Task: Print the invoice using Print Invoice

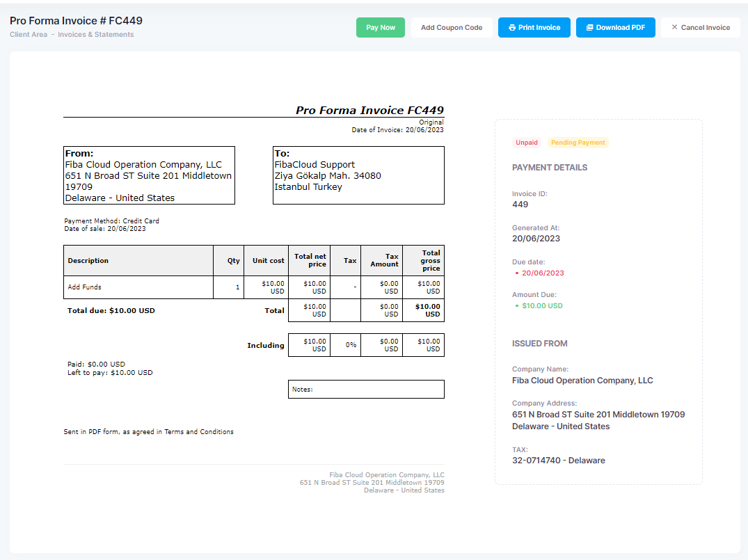Action: (x=534, y=28)
